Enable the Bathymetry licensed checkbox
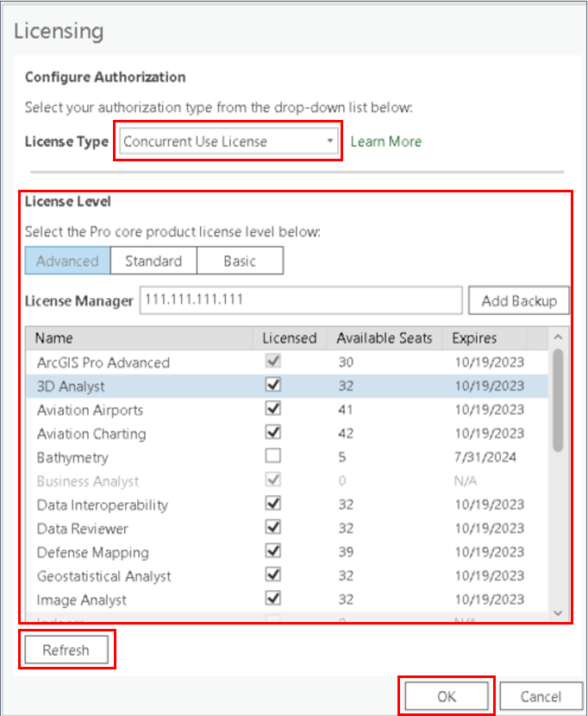 point(273,456)
